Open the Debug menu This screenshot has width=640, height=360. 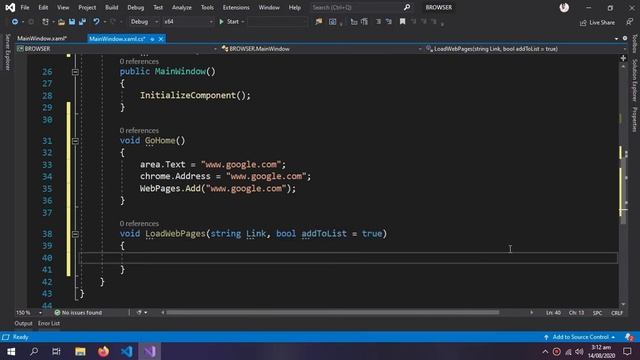click(136, 7)
